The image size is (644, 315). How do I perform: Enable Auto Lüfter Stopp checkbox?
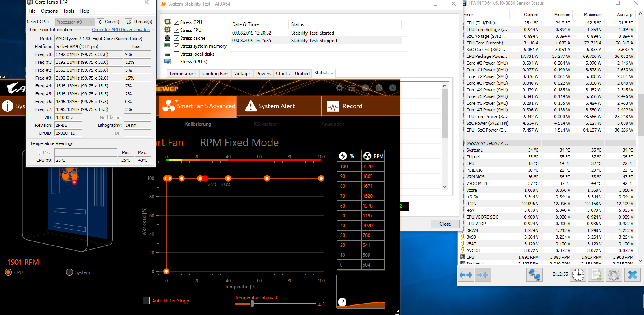146,300
